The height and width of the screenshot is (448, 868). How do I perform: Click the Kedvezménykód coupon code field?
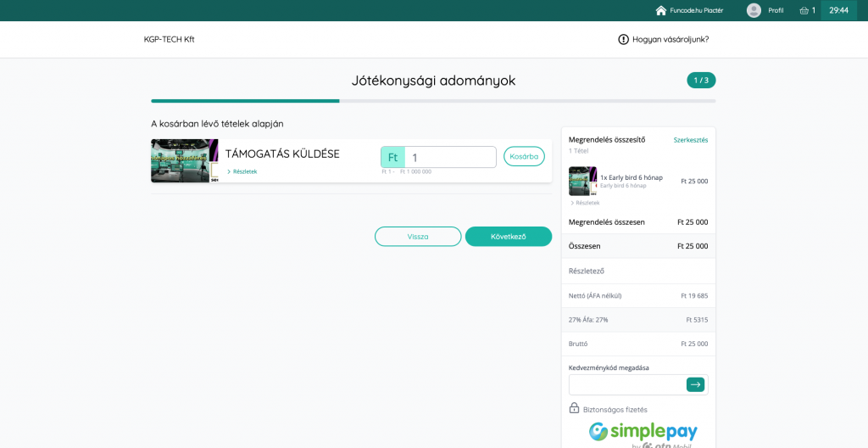[626, 384]
